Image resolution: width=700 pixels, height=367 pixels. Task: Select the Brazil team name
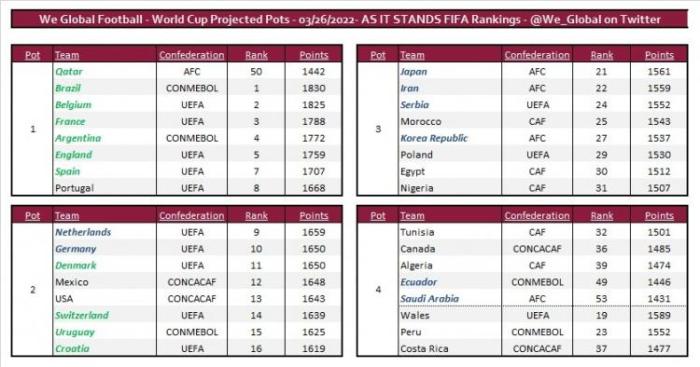click(68, 88)
